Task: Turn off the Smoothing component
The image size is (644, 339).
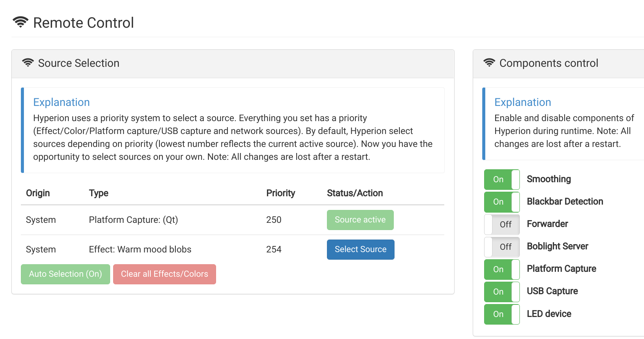Action: (x=502, y=179)
